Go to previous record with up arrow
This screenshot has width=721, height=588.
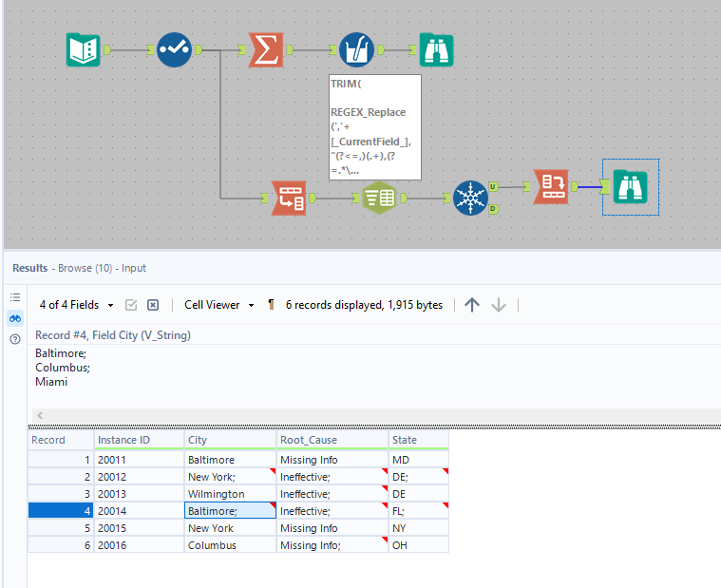[x=472, y=305]
